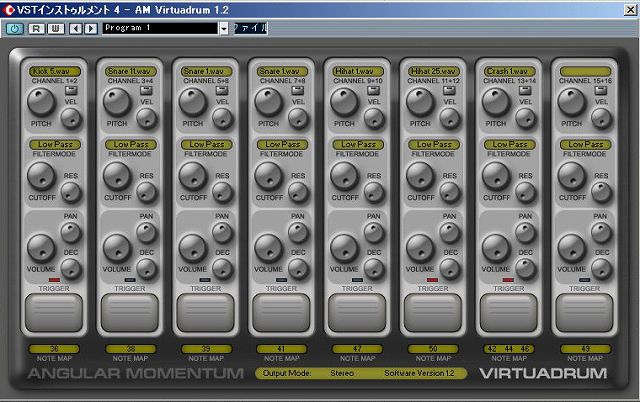This screenshot has width=640, height=402.
Task: Click the note map field showing 49
Action: [585, 349]
